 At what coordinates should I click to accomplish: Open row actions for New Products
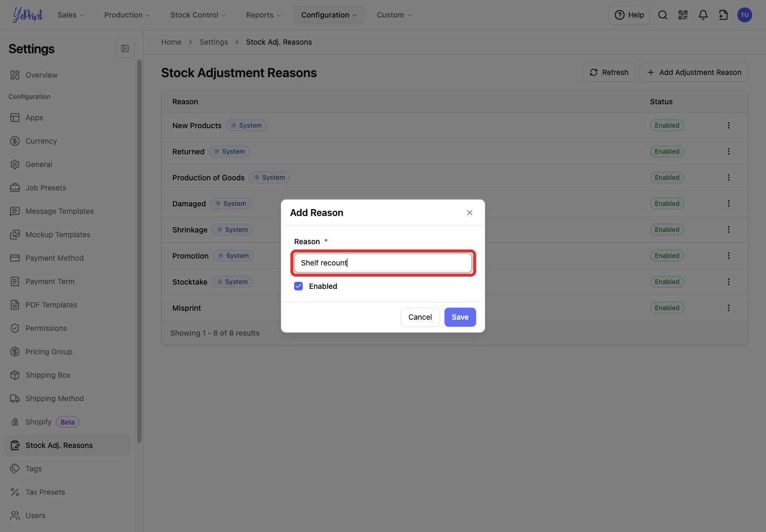click(729, 126)
